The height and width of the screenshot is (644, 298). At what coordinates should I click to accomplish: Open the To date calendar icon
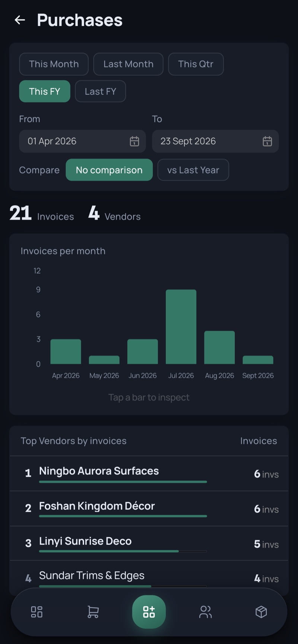coord(267,141)
